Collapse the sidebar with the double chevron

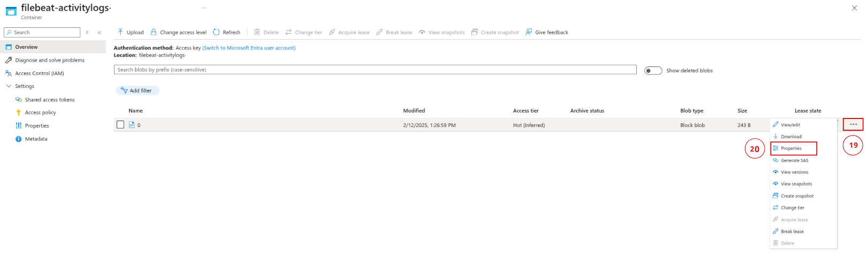click(x=99, y=32)
